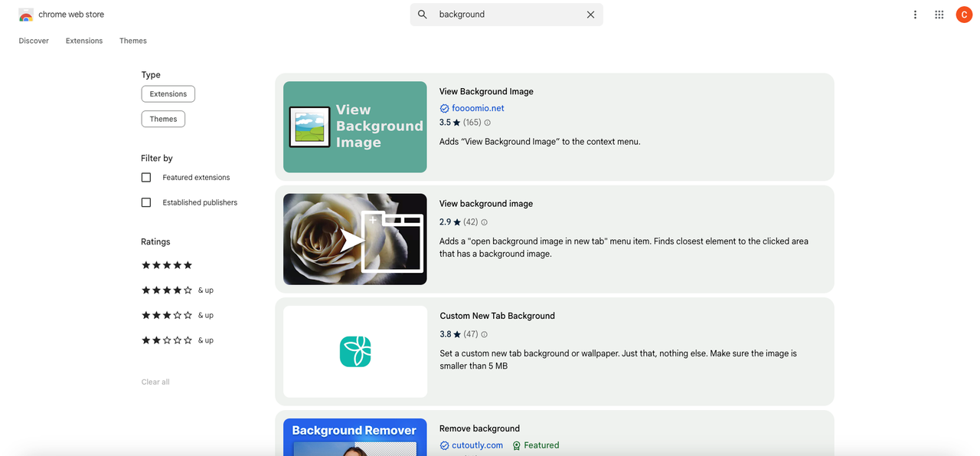The height and width of the screenshot is (456, 980).
Task: Open the Custom New Tab Background title
Action: tap(497, 316)
